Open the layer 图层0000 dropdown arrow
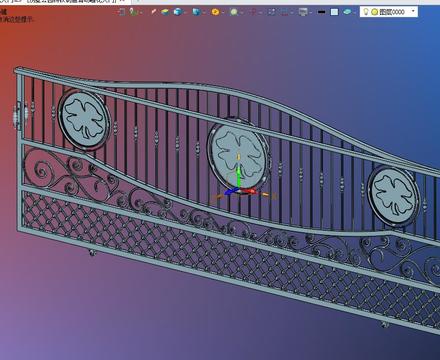This screenshot has height=360, width=440. tap(413, 12)
